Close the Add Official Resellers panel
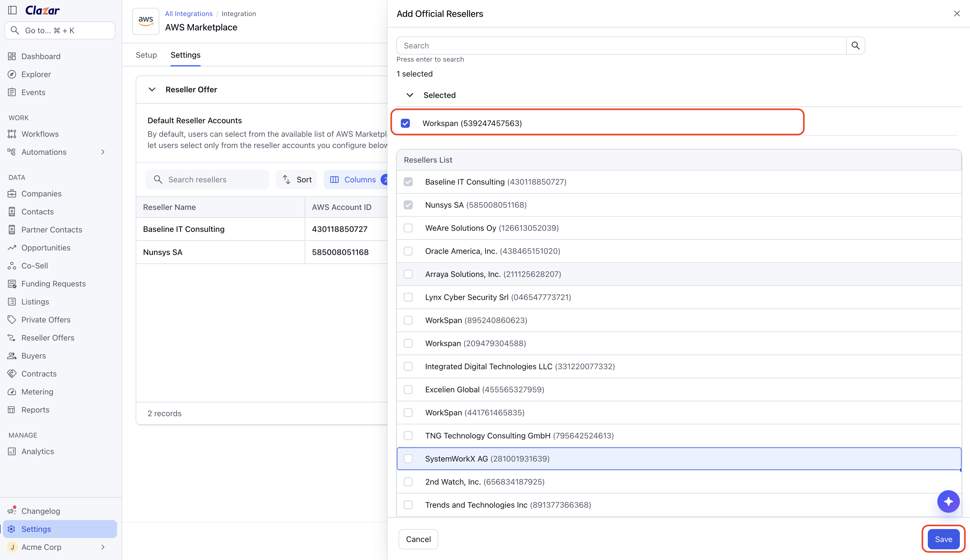Screen dimensions: 970x560 pyautogui.click(x=957, y=14)
